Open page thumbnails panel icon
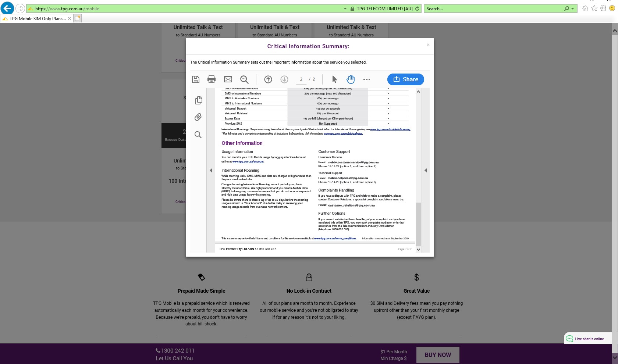The height and width of the screenshot is (364, 618). pyautogui.click(x=199, y=100)
